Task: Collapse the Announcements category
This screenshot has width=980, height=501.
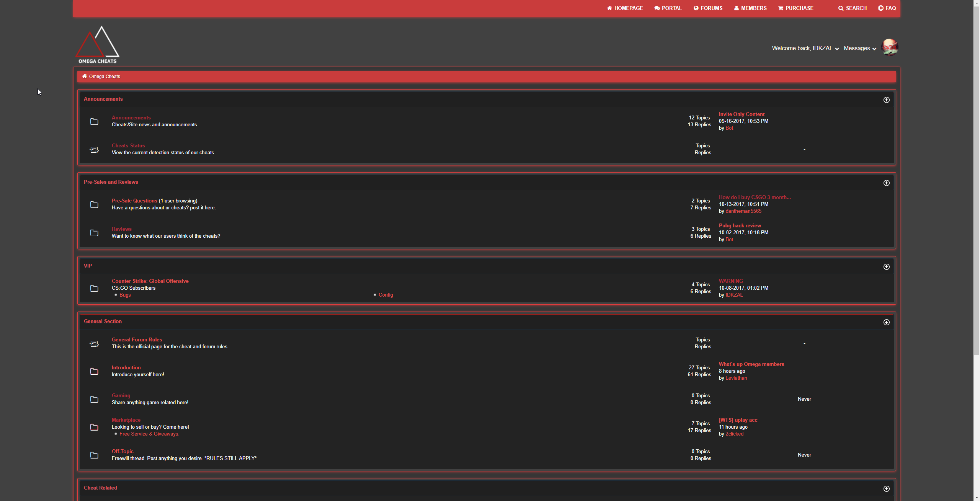Action: [x=887, y=100]
